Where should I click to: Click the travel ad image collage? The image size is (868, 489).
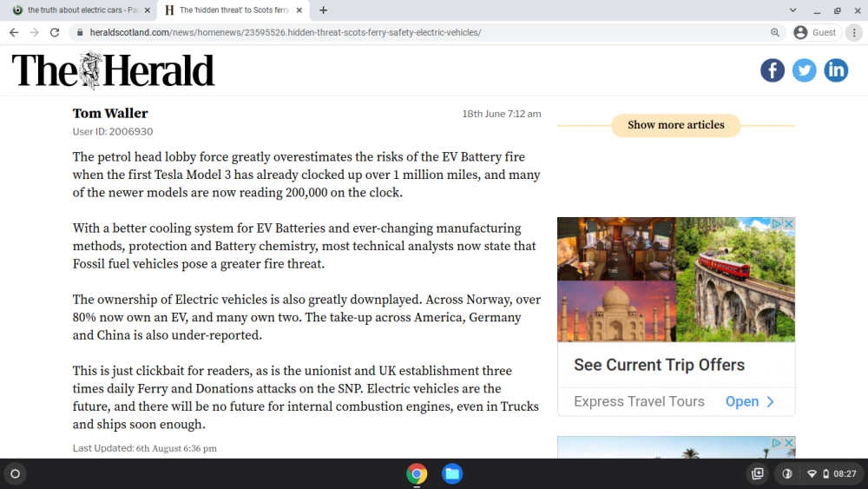coord(676,280)
